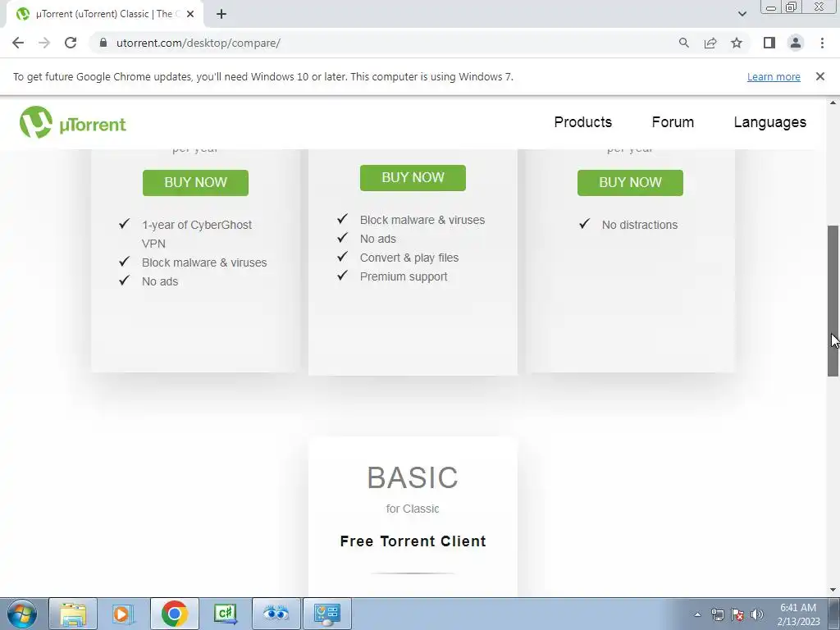840x630 pixels.
Task: Open a new tab with the plus button
Action: coord(221,14)
